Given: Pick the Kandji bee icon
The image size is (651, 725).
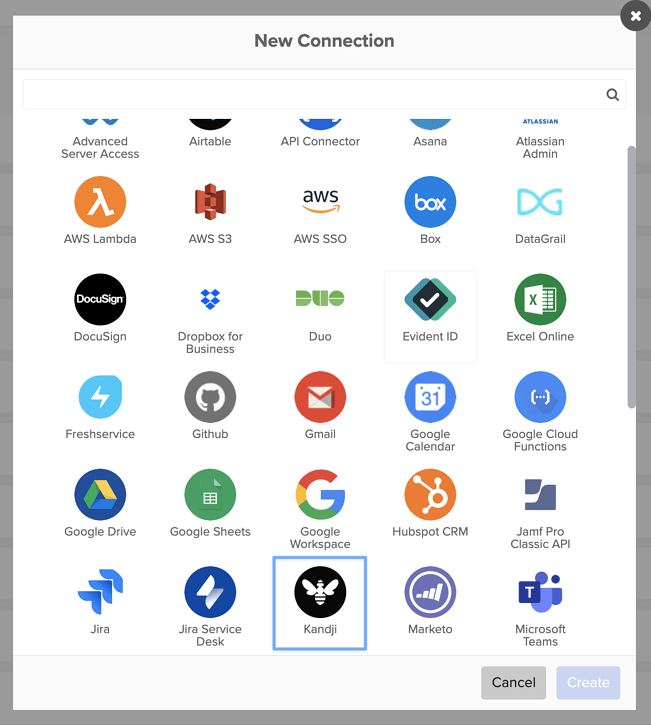Looking at the screenshot, I should (x=320, y=592).
